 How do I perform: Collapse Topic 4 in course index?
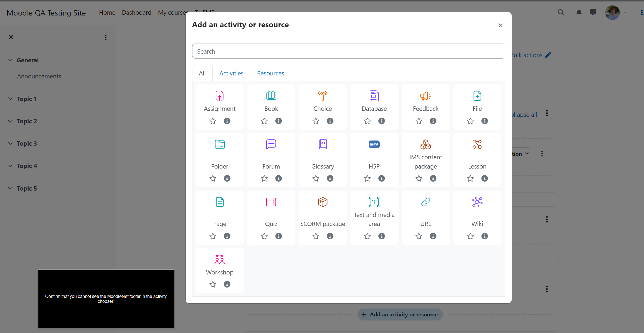[x=10, y=166]
